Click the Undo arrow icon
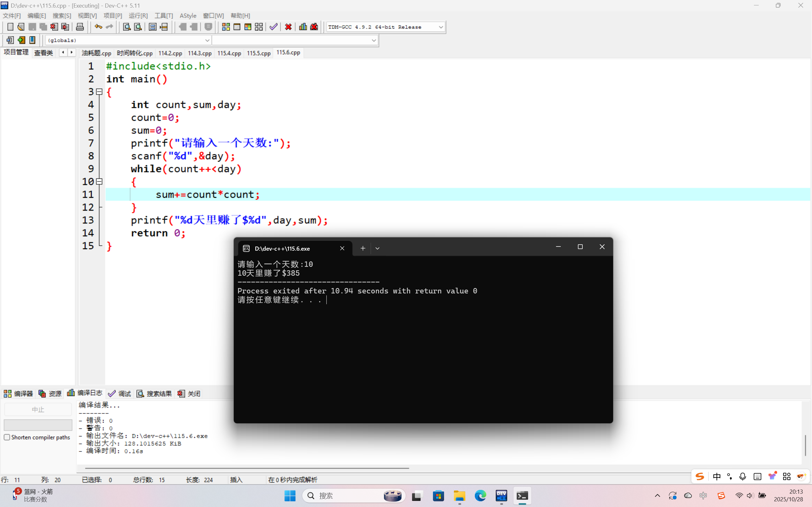Image resolution: width=812 pixels, height=507 pixels. click(98, 27)
